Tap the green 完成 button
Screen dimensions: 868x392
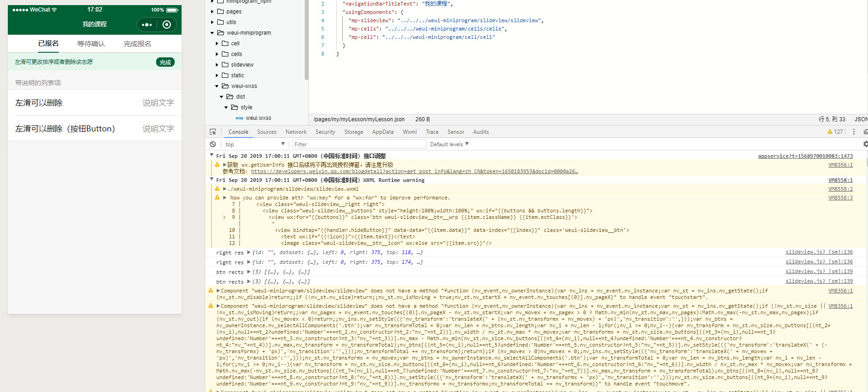(x=165, y=62)
